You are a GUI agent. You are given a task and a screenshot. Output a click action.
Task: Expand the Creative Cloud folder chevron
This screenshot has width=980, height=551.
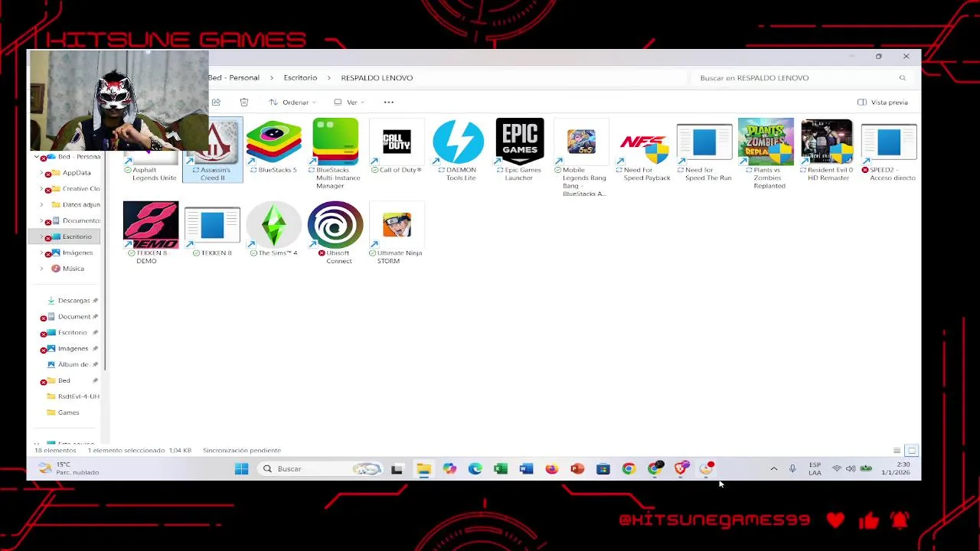pos(41,189)
